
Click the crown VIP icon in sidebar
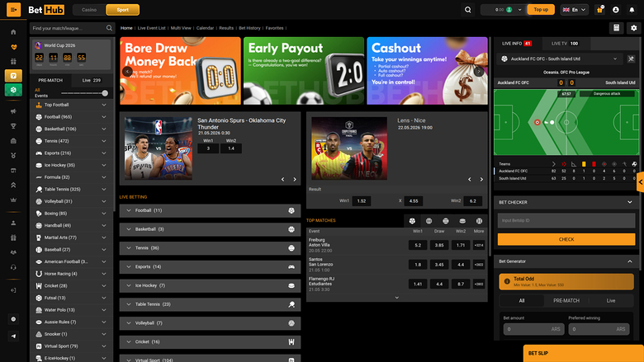coord(13,200)
